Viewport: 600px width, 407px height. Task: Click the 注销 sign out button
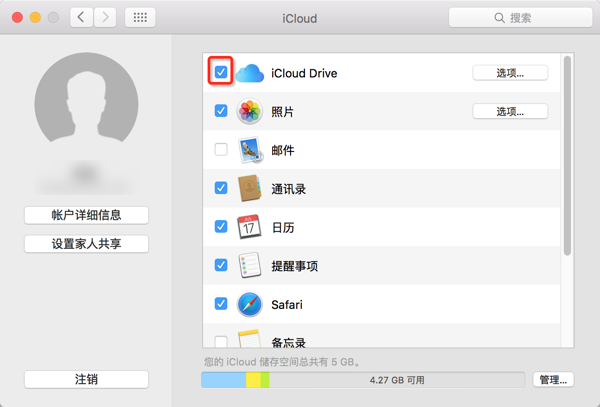pyautogui.click(x=86, y=379)
